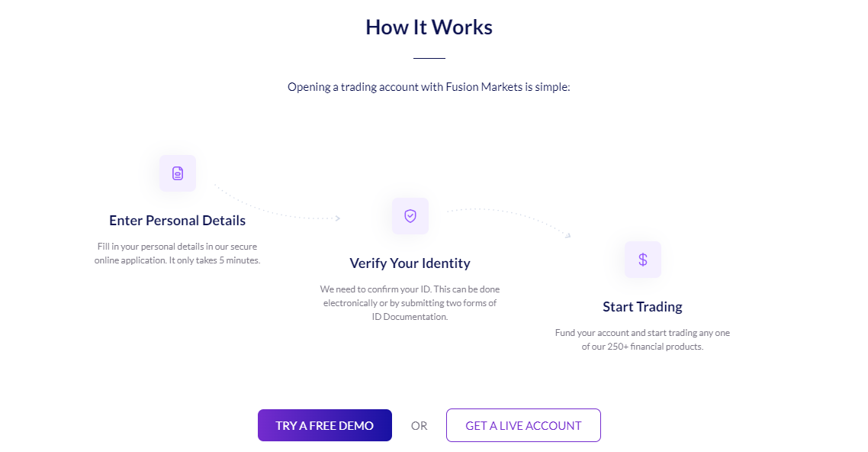The height and width of the screenshot is (452, 868).
Task: Click the 'We need to confirm your ID' paragraph
Action: click(410, 303)
